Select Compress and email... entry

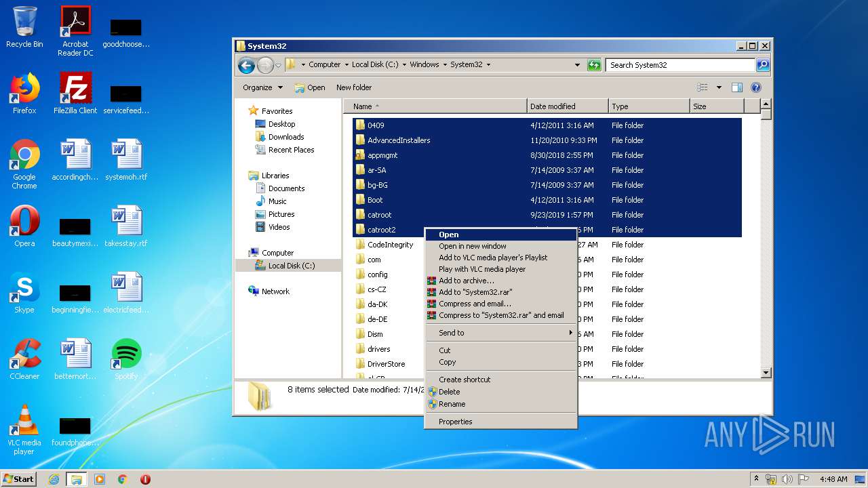click(500, 304)
